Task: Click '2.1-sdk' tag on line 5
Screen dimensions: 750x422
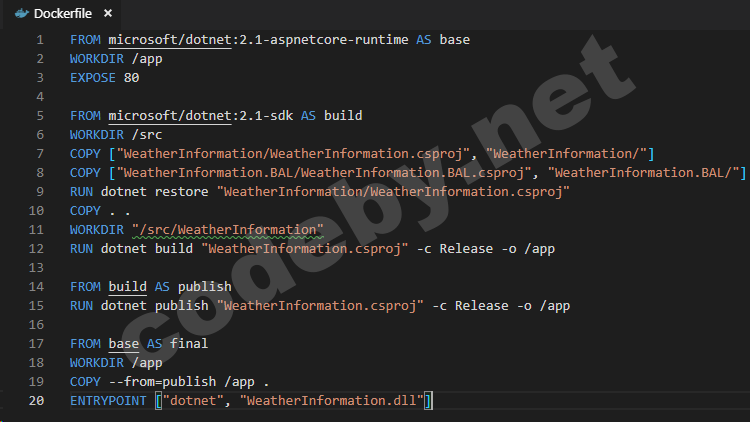Action: tap(266, 116)
